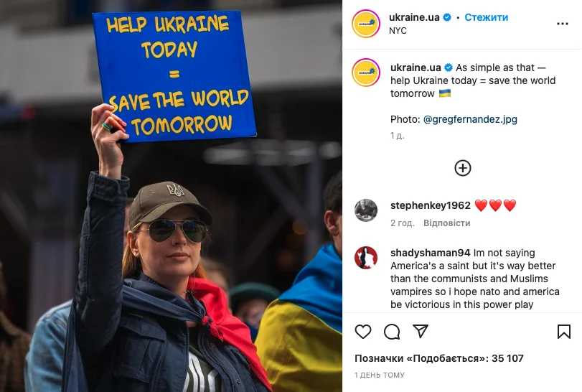Click the protest photo image
Screen dimensions: 582x392
(x=171, y=196)
